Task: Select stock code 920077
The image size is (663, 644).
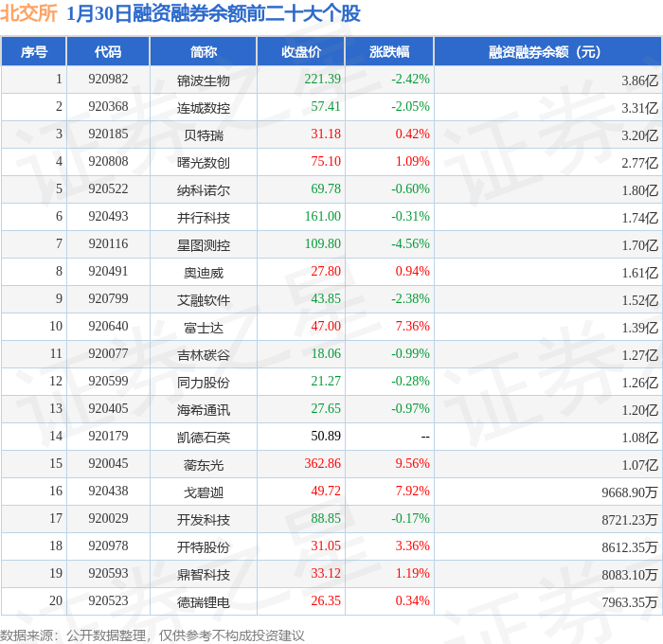Action: pyautogui.click(x=108, y=354)
